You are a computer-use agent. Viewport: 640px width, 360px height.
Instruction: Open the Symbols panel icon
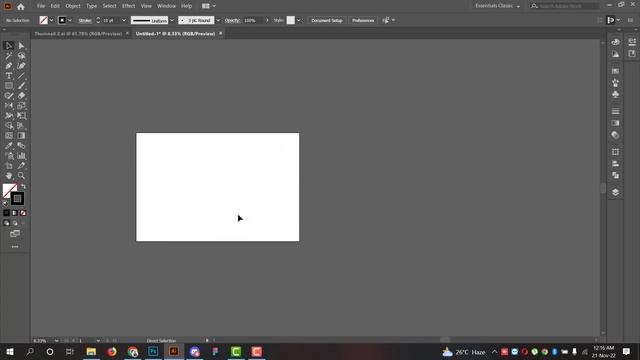click(616, 94)
